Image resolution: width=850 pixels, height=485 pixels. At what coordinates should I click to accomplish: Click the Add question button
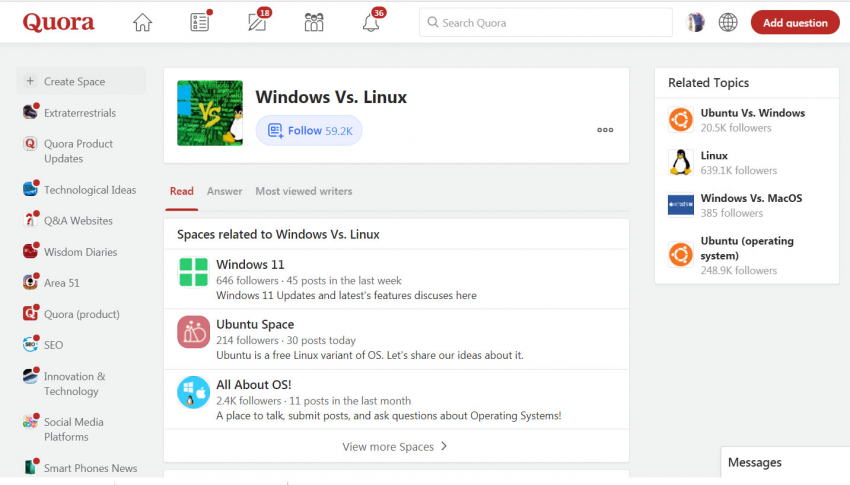click(x=795, y=22)
